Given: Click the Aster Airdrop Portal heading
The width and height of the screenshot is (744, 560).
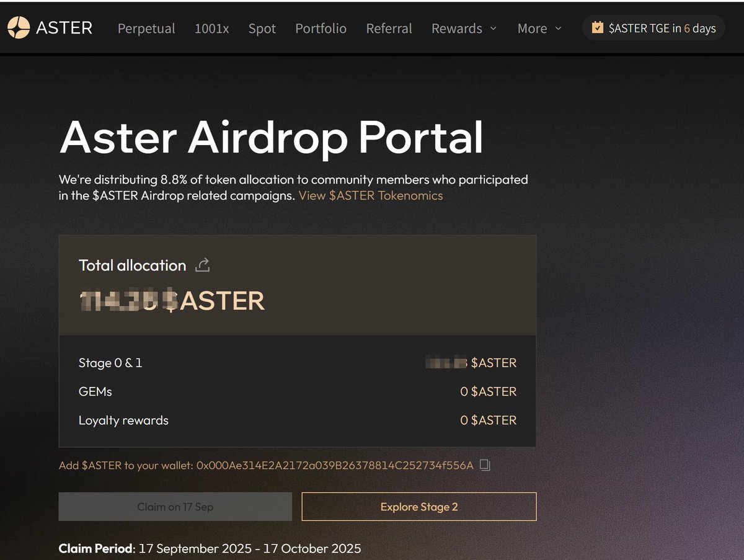Looking at the screenshot, I should (272, 136).
